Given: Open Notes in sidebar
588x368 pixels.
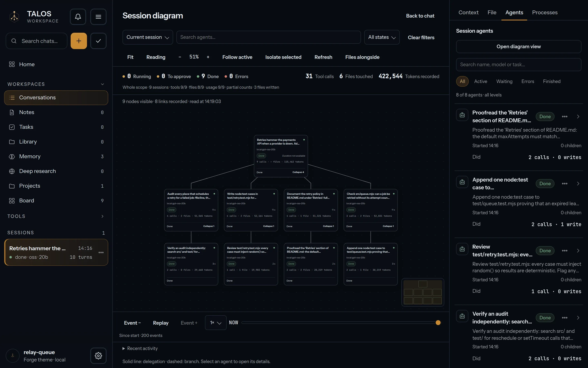Looking at the screenshot, I should pyautogui.click(x=56, y=112).
